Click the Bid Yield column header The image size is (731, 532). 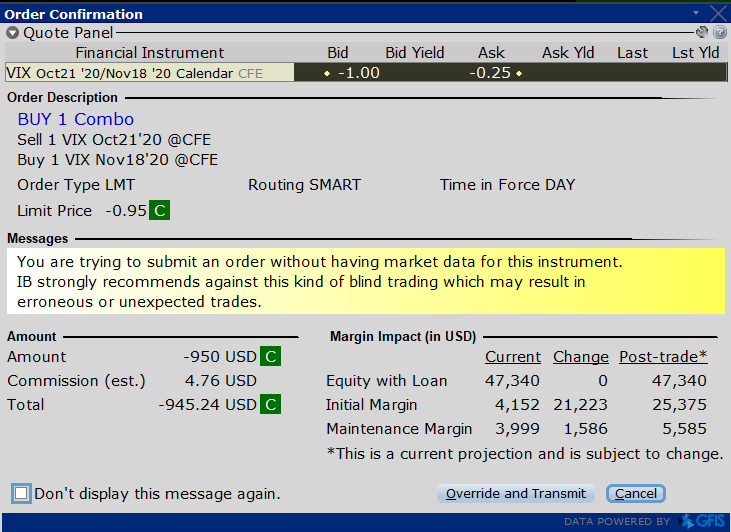click(x=414, y=53)
